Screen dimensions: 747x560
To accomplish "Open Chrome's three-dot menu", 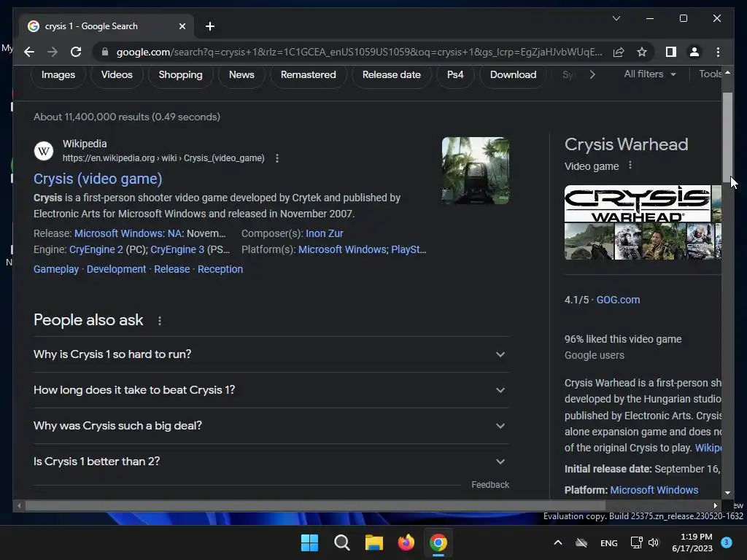I will pyautogui.click(x=718, y=52).
